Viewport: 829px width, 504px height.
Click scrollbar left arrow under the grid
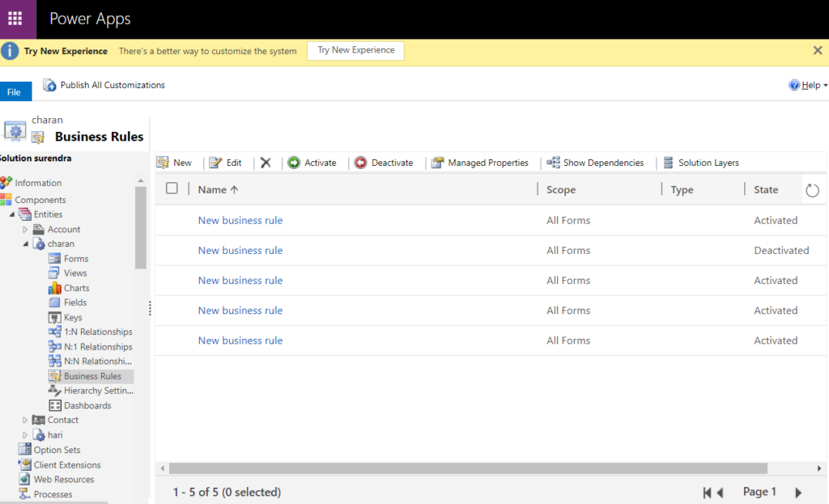[x=162, y=468]
